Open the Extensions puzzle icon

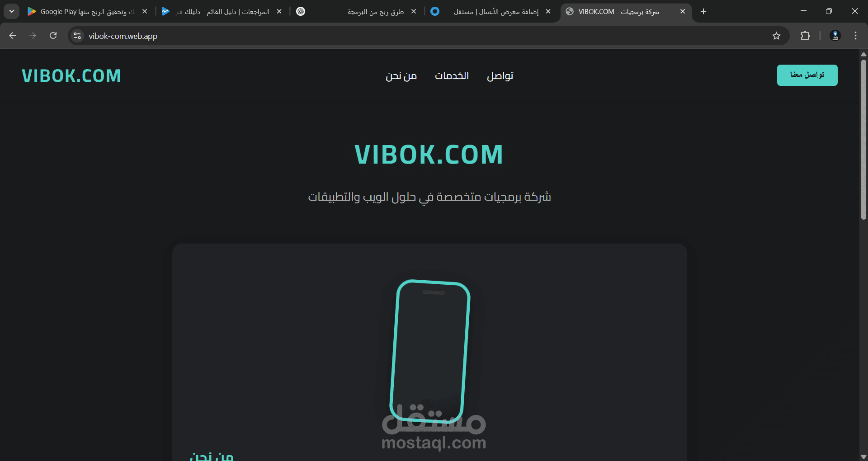pyautogui.click(x=805, y=36)
